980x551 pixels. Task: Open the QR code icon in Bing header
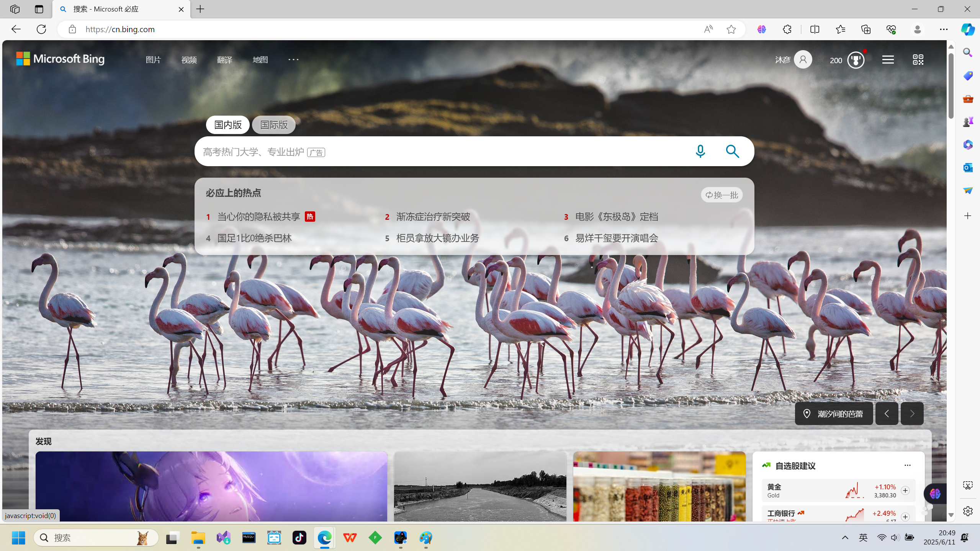(918, 60)
